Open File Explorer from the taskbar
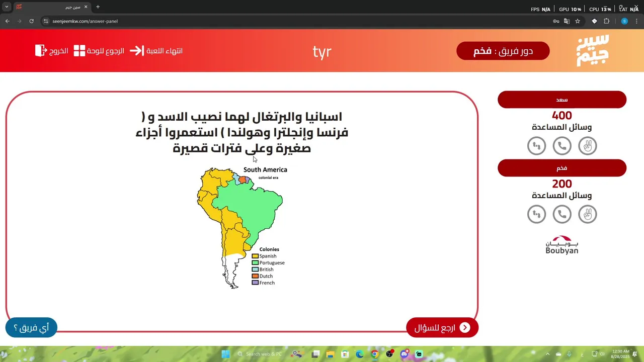The width and height of the screenshot is (644, 362). (x=330, y=354)
